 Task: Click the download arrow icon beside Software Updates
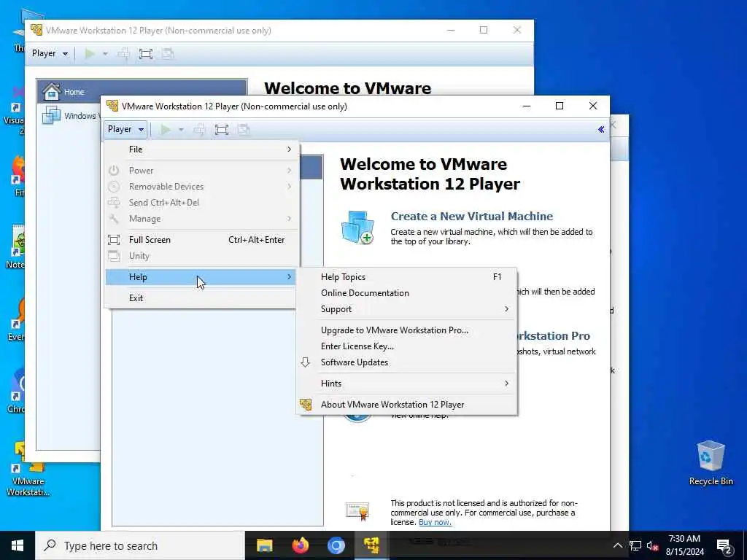(x=306, y=362)
